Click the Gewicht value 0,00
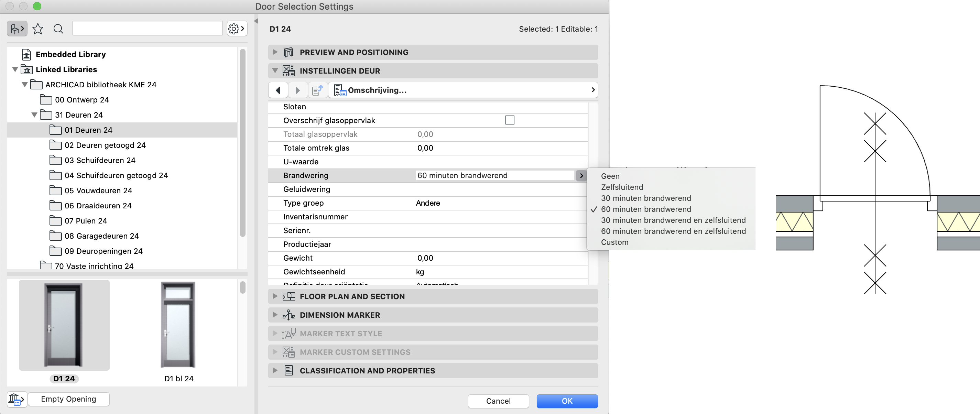The image size is (980, 414). tap(425, 258)
